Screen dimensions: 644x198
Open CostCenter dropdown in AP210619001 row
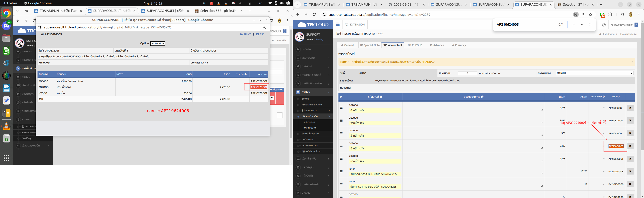(x=604, y=133)
